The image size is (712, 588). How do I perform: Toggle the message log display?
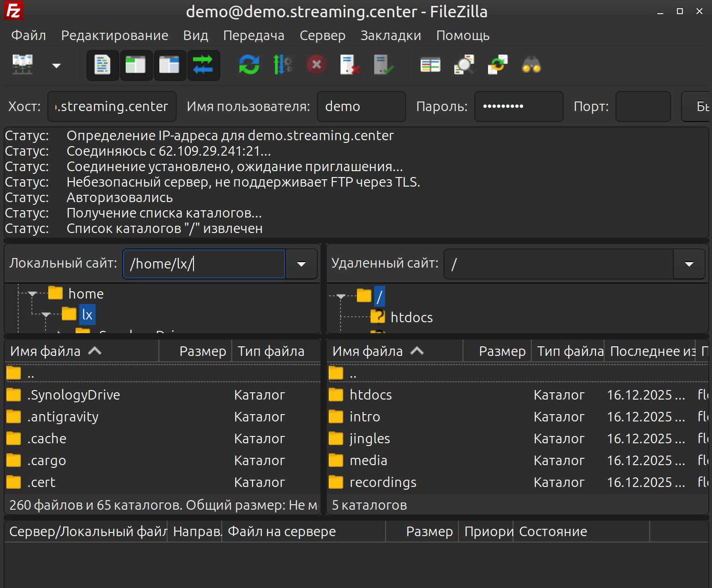102,65
